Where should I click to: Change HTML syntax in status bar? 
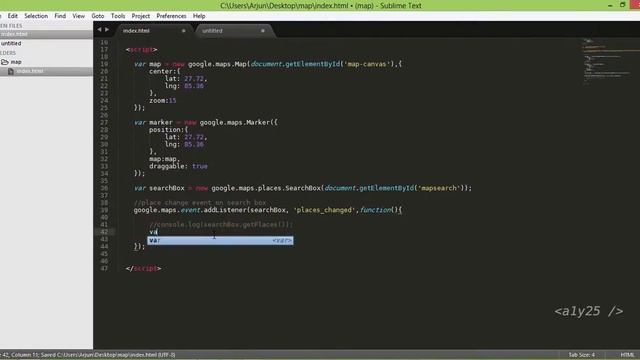627,355
